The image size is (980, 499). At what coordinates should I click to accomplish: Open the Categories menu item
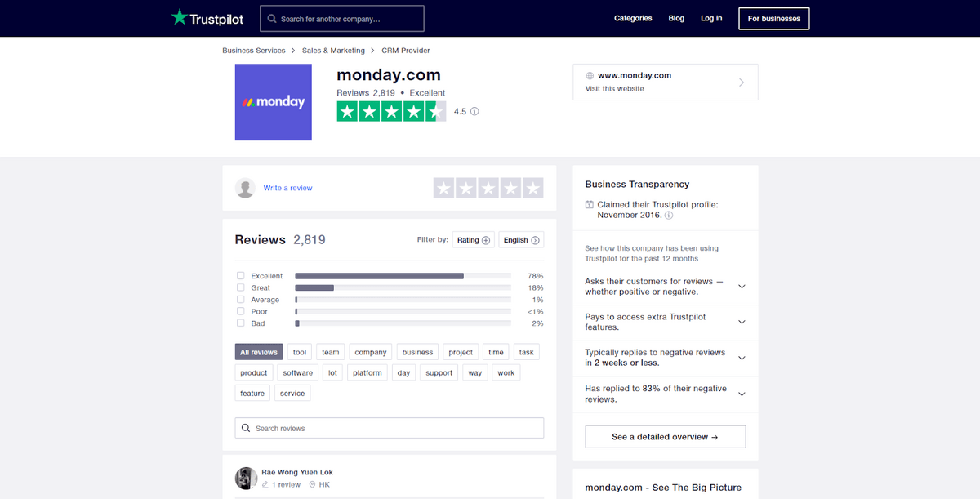click(633, 18)
